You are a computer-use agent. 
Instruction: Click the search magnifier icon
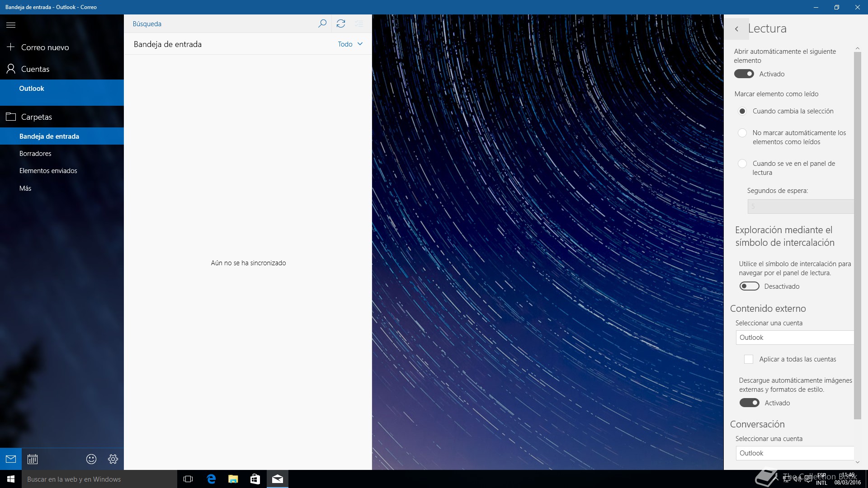click(x=322, y=23)
